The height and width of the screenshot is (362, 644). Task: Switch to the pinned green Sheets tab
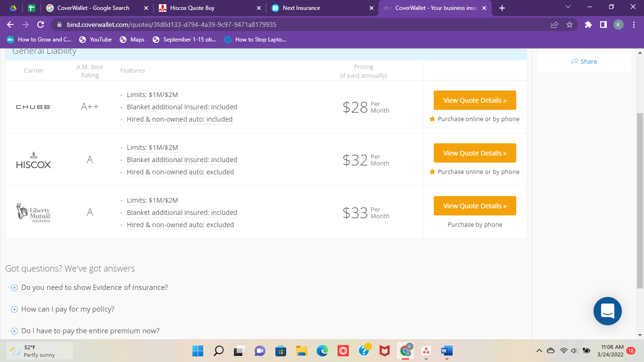coord(31,8)
